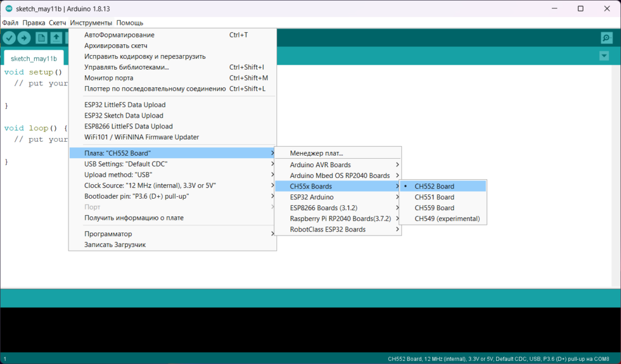Image resolution: width=621 pixels, height=364 pixels.
Task: Select the CH552 Board radio option
Action: tap(434, 187)
